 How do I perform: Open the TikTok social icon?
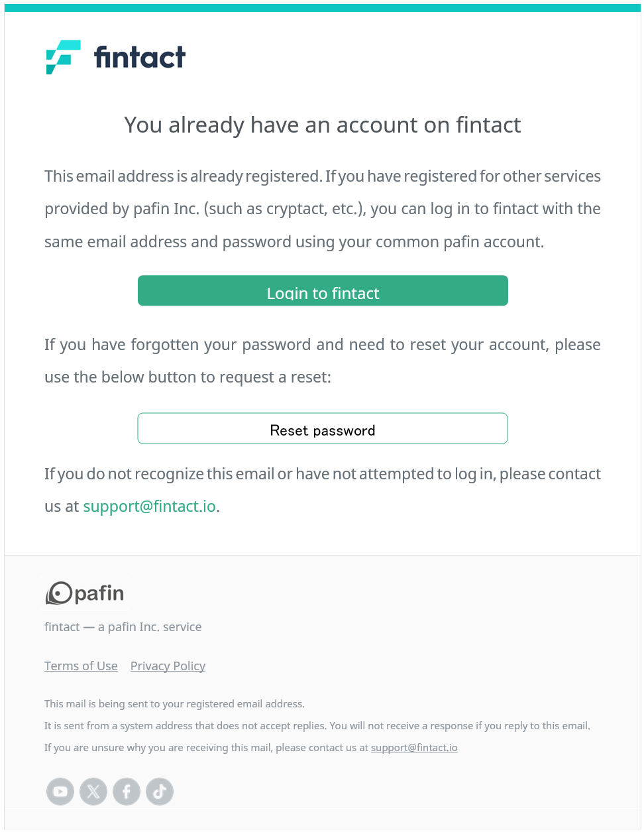[x=160, y=792]
